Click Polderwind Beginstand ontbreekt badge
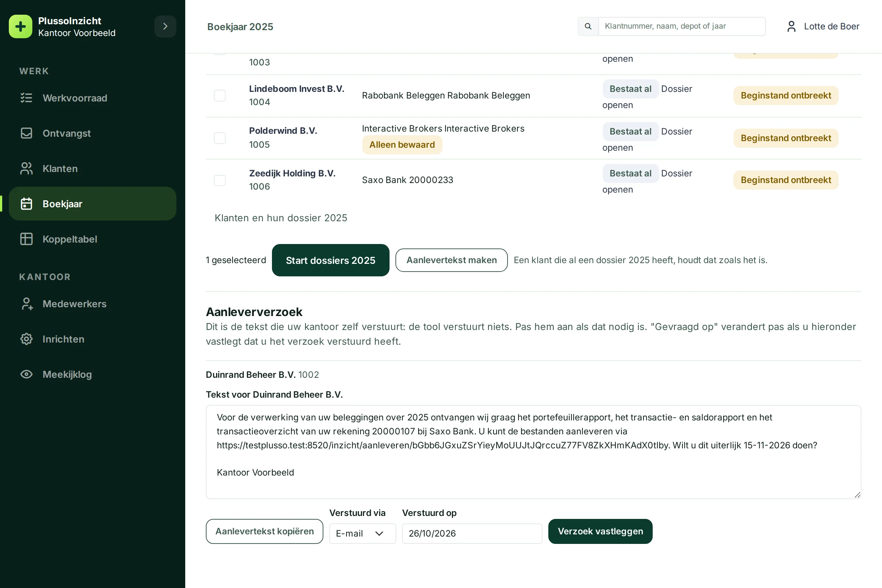This screenshot has height=588, width=882. pos(786,138)
